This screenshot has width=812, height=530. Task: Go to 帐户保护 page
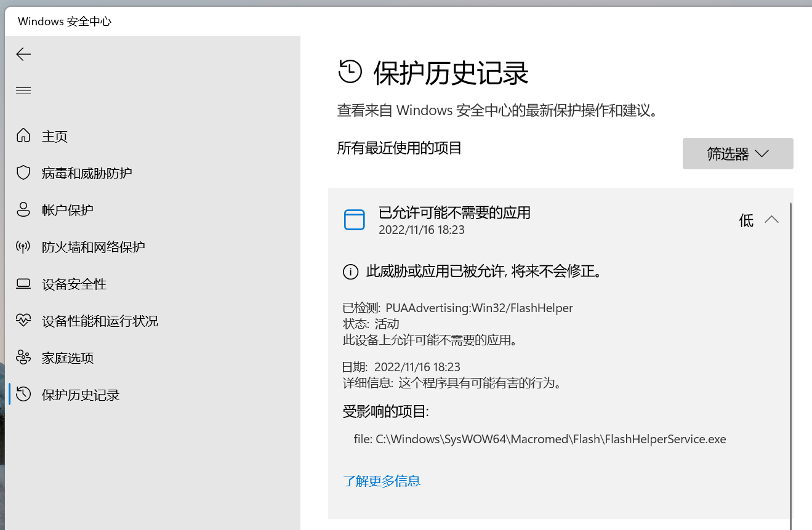[x=153, y=210]
